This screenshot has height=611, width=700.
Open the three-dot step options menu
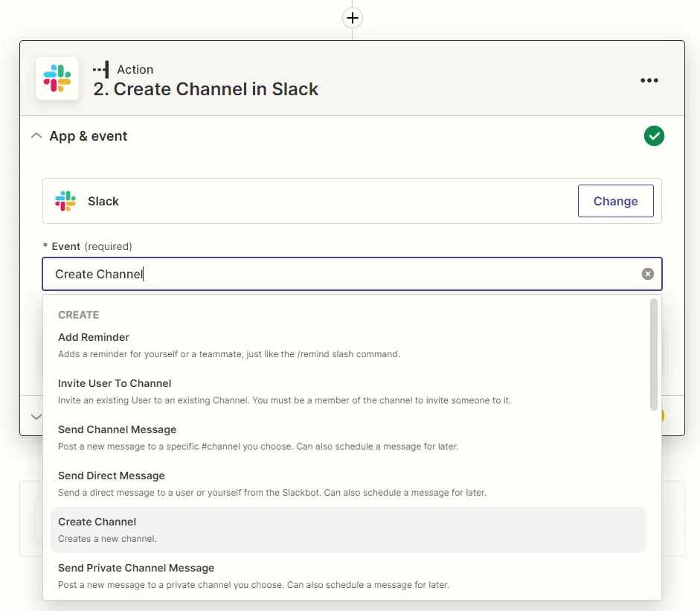click(649, 80)
